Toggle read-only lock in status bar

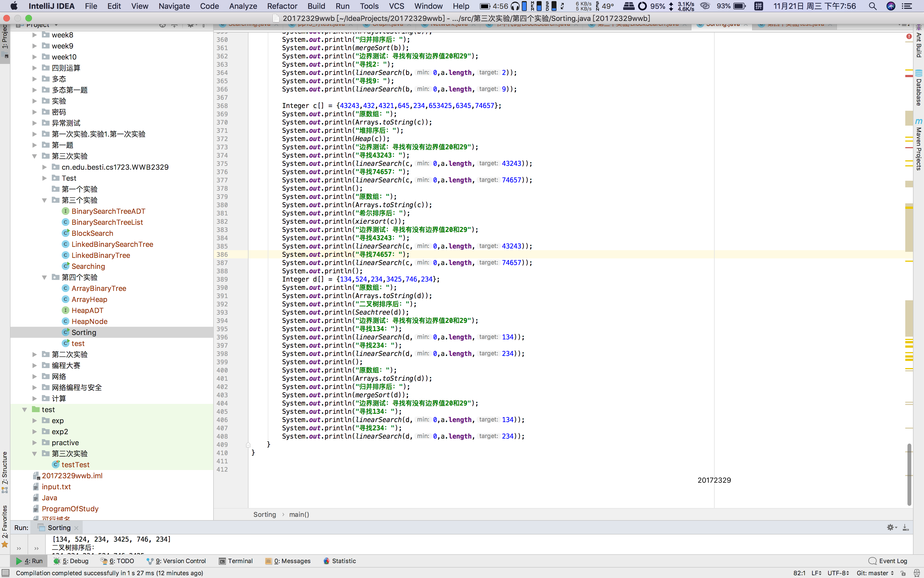pos(903,573)
